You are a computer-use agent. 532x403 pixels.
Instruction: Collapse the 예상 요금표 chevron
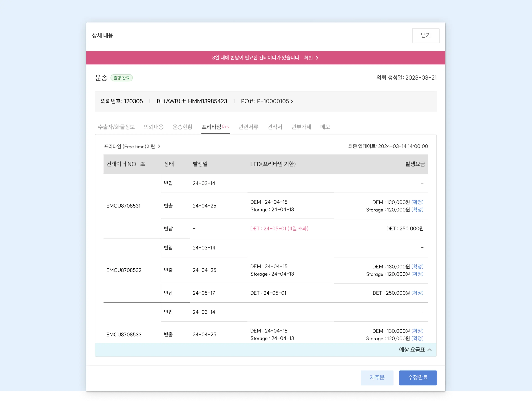point(429,350)
